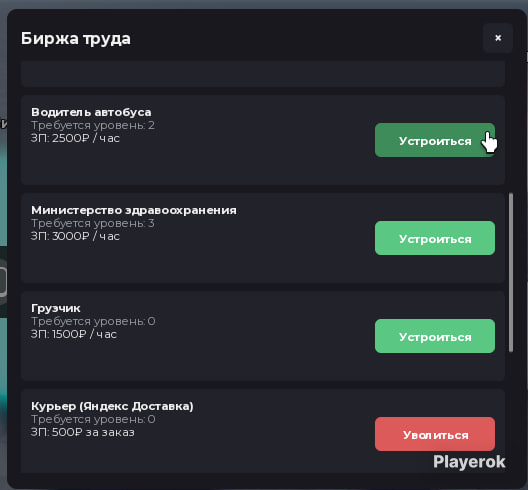
Task: Click the Биржа труда window title
Action: point(75,39)
